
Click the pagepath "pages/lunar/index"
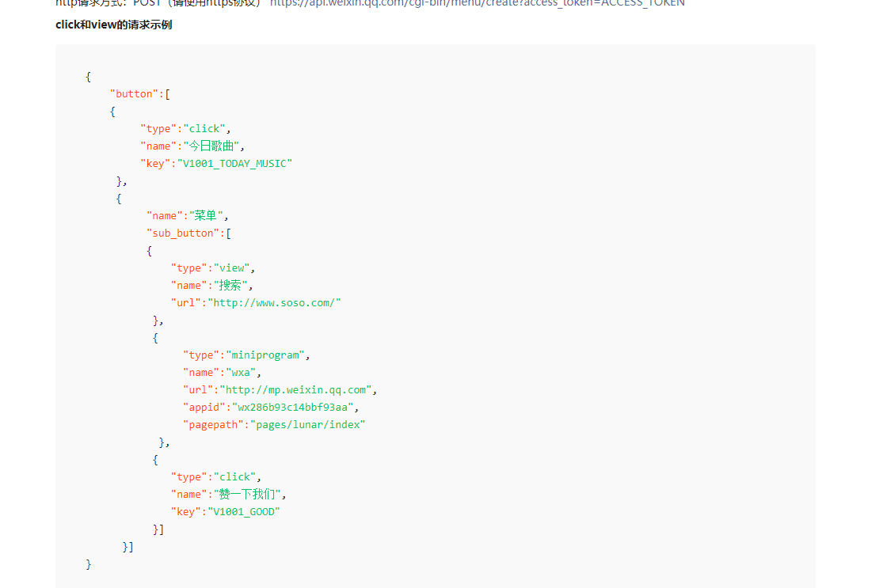coord(308,425)
